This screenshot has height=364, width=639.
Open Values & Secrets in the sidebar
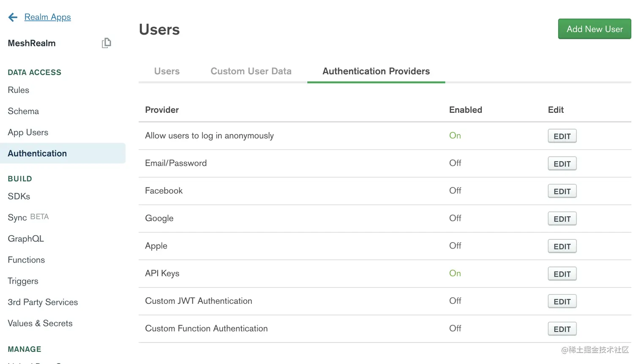point(40,323)
